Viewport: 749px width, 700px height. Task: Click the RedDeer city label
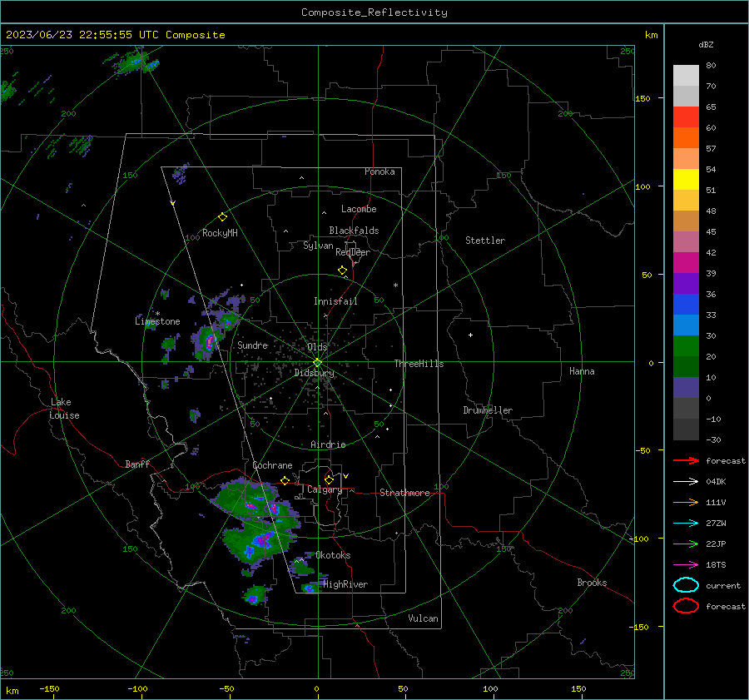tap(353, 252)
